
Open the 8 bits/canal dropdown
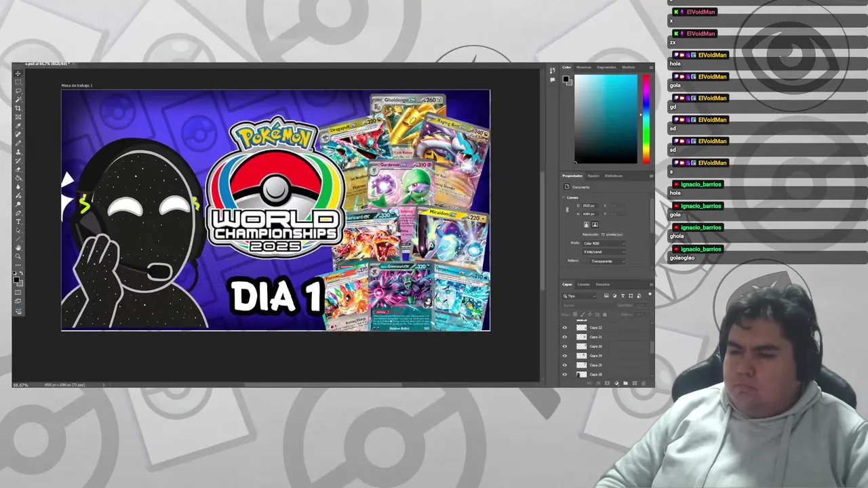point(604,251)
